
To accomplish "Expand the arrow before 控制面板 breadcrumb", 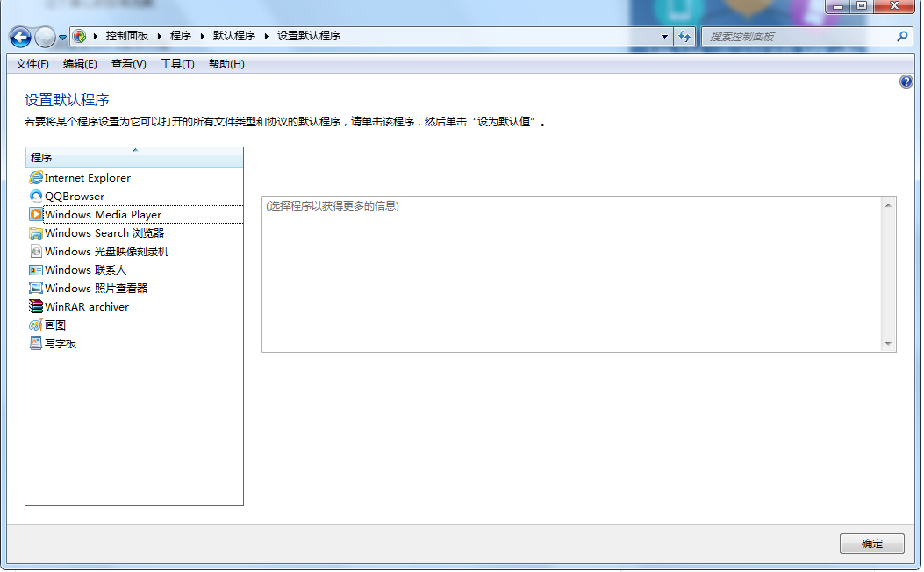I will pos(96,37).
